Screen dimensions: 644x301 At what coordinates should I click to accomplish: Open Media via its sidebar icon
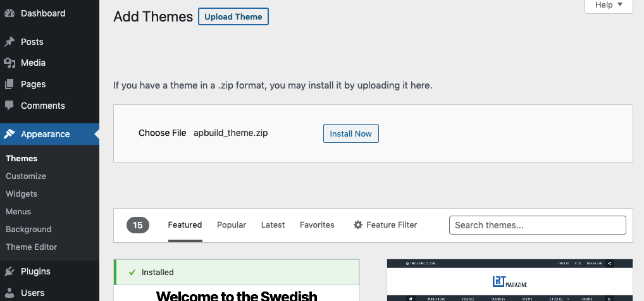[9, 63]
